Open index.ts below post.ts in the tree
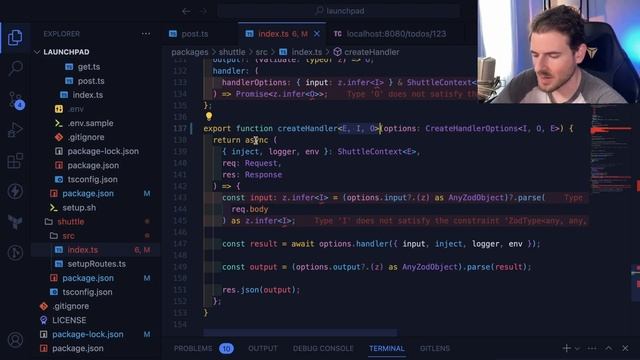The height and width of the screenshot is (360, 640). [87, 95]
